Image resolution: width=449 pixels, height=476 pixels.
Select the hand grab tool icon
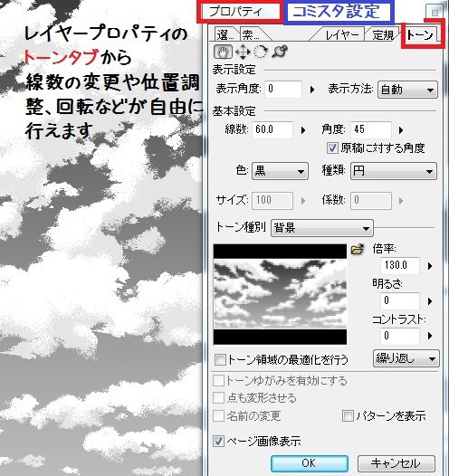tap(224, 52)
